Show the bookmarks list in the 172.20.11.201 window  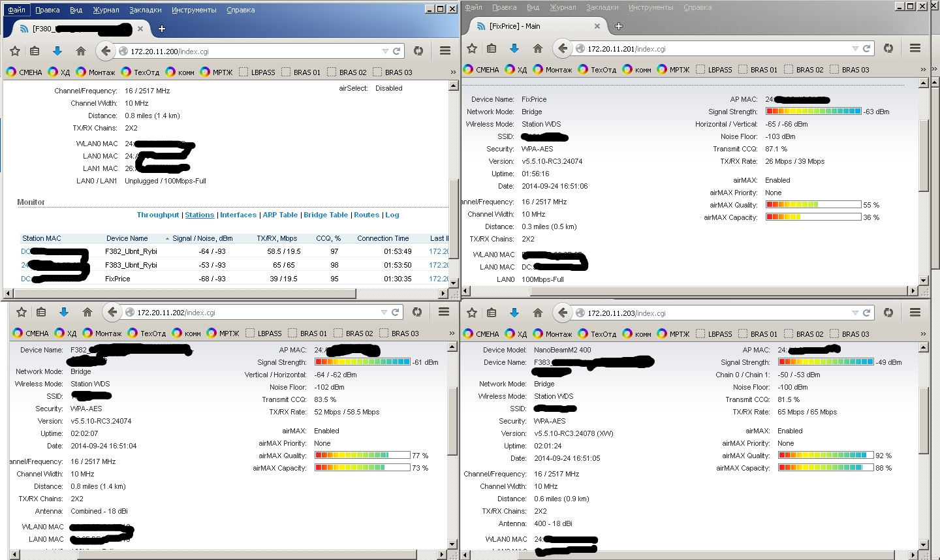492,48
